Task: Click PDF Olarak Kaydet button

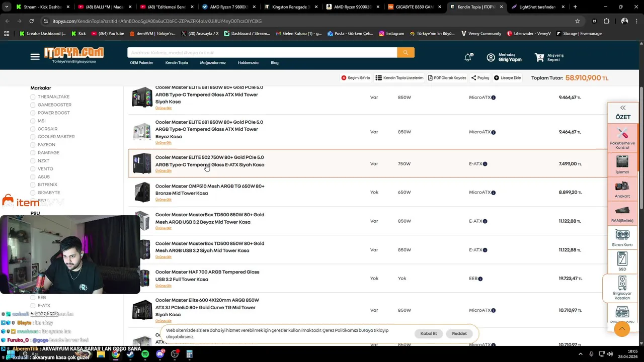Action: 447,78
